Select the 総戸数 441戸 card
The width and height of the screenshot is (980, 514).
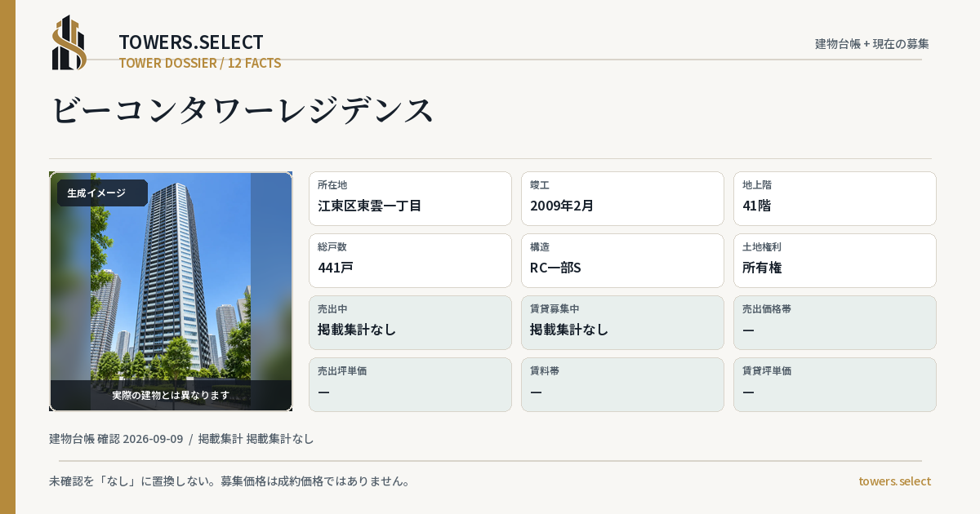tap(410, 260)
